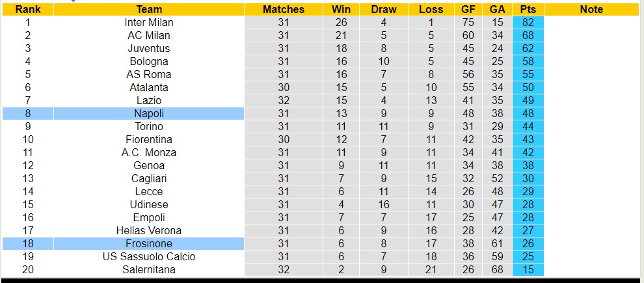Open the Atalanta team entry
The height and width of the screenshot is (283, 644).
pyautogui.click(x=149, y=87)
